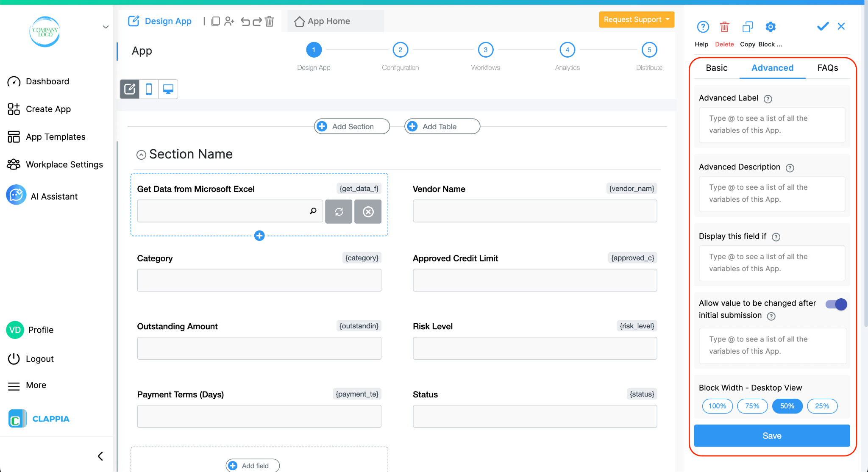The width and height of the screenshot is (868, 472).
Task: Click the trash icon in top toolbar
Action: click(x=270, y=21)
